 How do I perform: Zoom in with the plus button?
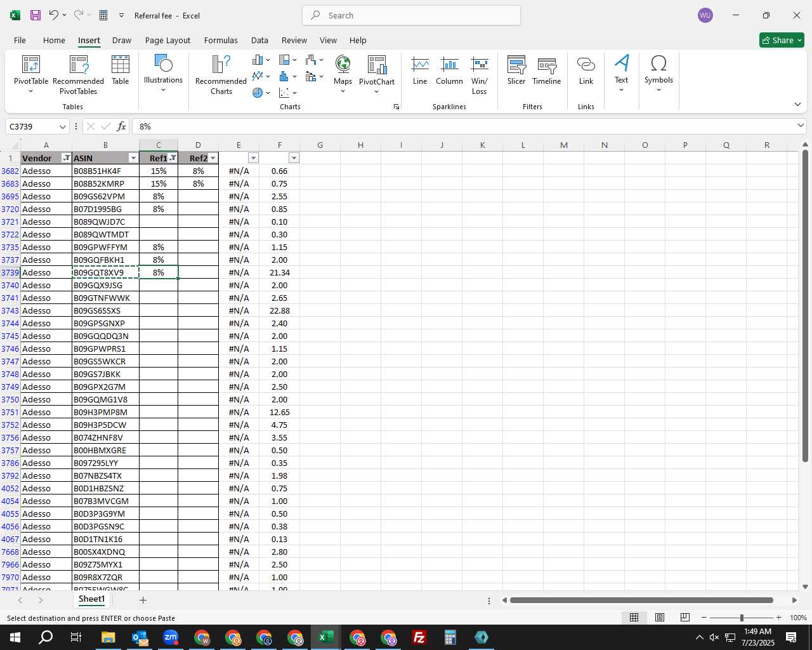click(x=779, y=618)
